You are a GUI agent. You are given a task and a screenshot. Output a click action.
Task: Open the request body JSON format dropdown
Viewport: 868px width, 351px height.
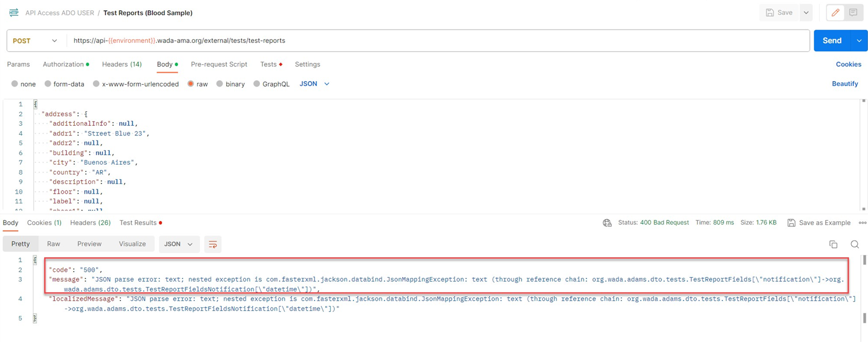pyautogui.click(x=314, y=84)
